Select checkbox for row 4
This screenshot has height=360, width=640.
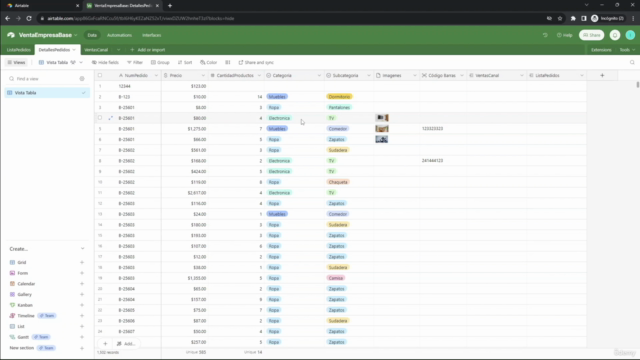(100, 118)
